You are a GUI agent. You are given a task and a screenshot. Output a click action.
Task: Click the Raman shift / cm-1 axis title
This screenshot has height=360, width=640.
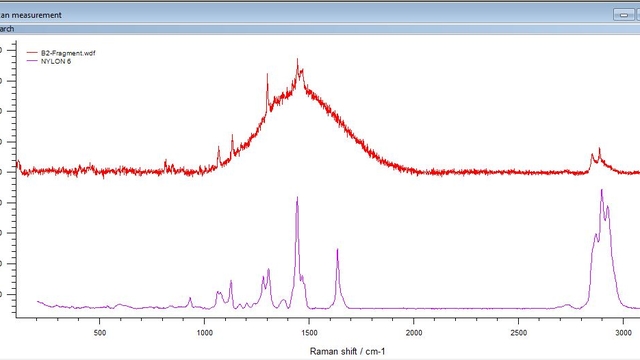click(347, 351)
